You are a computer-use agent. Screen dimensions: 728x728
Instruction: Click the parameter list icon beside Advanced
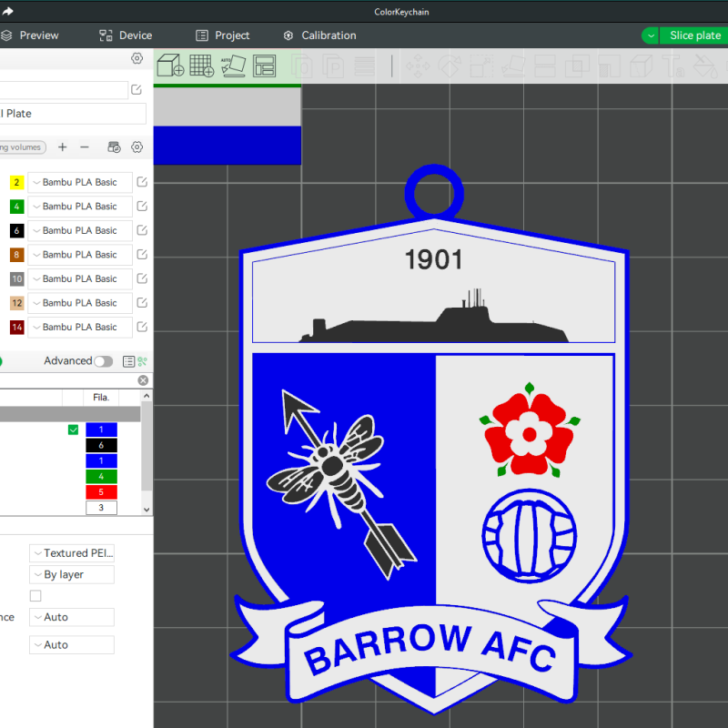(128, 361)
